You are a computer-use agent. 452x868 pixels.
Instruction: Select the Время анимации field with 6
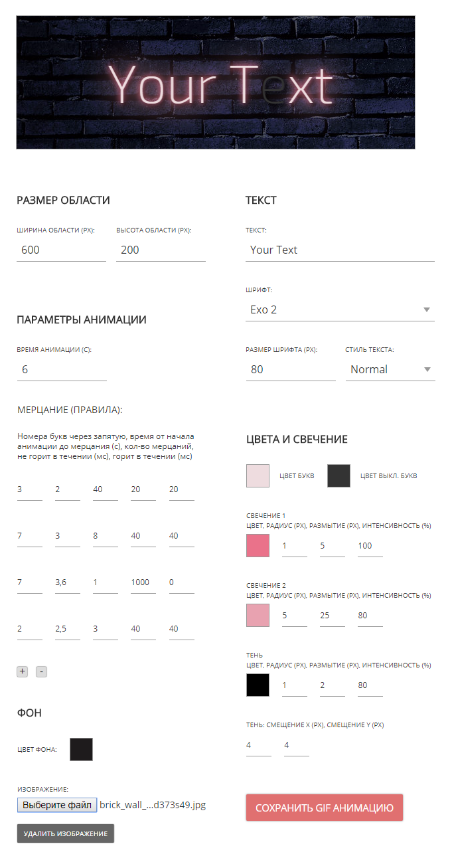(x=62, y=369)
